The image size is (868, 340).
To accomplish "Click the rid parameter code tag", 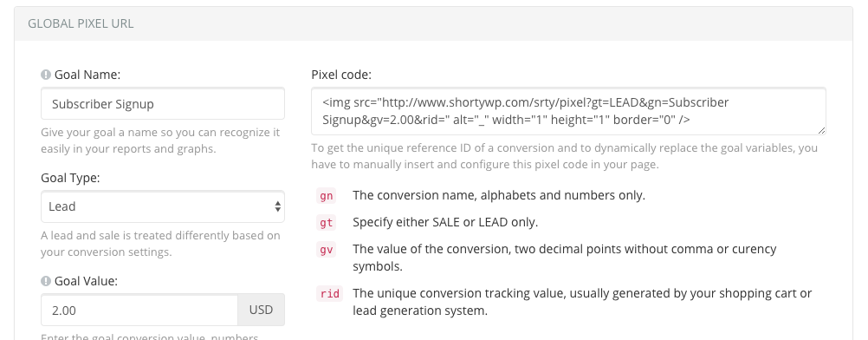I will coord(330,293).
